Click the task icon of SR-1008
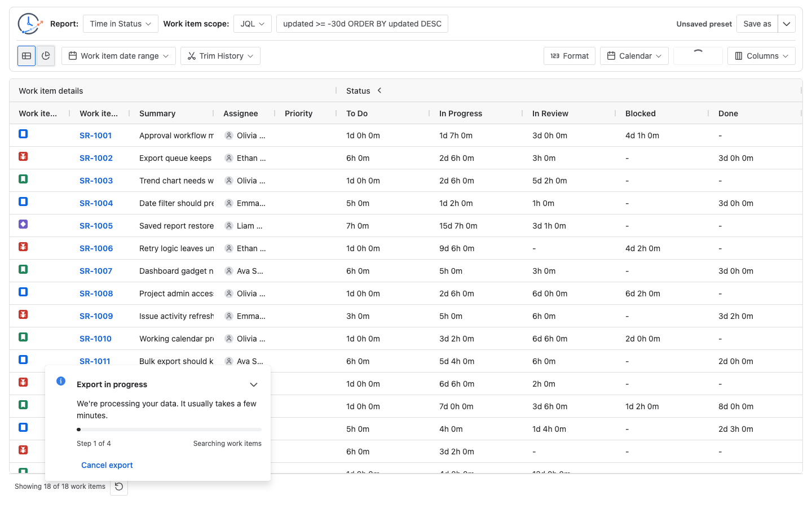 pyautogui.click(x=23, y=292)
